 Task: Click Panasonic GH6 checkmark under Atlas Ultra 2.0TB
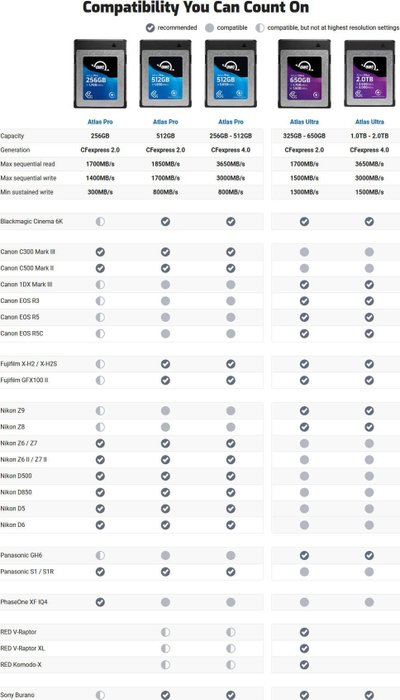coord(369,555)
